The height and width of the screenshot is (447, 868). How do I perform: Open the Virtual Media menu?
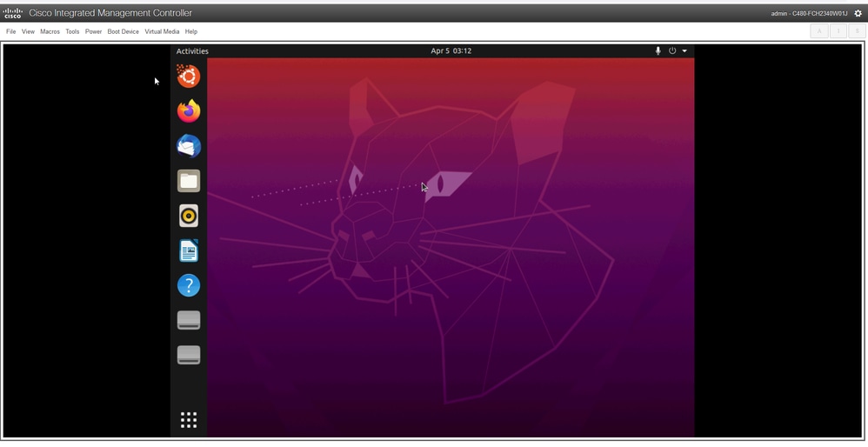[x=162, y=31]
